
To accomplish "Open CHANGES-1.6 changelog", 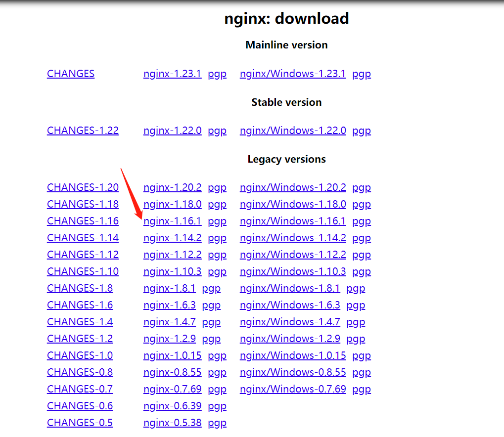I will [x=80, y=305].
